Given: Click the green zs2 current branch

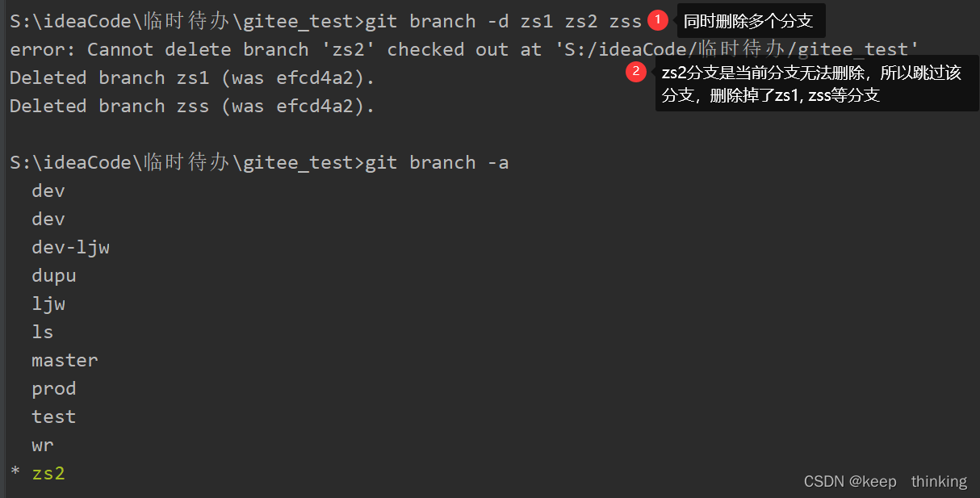Looking at the screenshot, I should pos(48,474).
